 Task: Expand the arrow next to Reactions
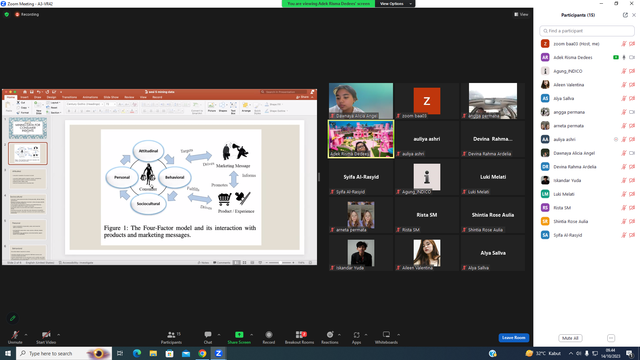point(339,335)
